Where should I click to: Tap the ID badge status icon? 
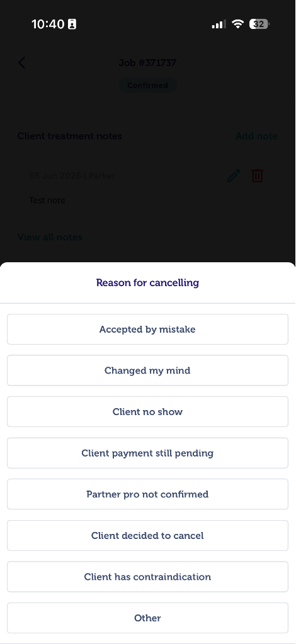tap(72, 25)
